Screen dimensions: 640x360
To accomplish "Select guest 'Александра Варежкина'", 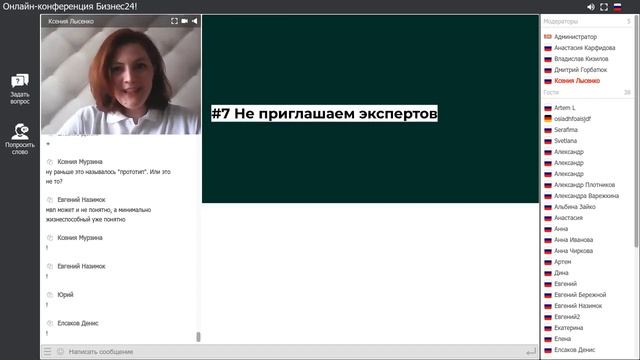I will 586,196.
